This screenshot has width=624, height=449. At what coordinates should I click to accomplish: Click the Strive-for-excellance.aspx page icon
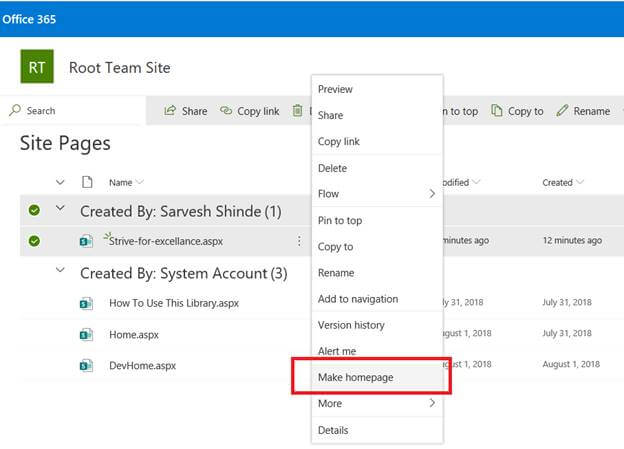pos(86,241)
